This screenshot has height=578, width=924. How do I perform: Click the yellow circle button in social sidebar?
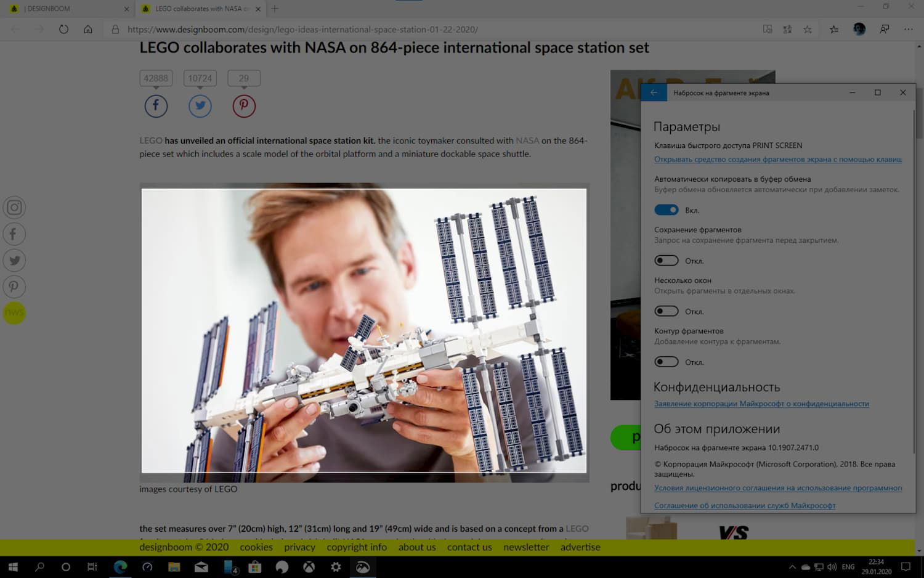[x=14, y=313]
